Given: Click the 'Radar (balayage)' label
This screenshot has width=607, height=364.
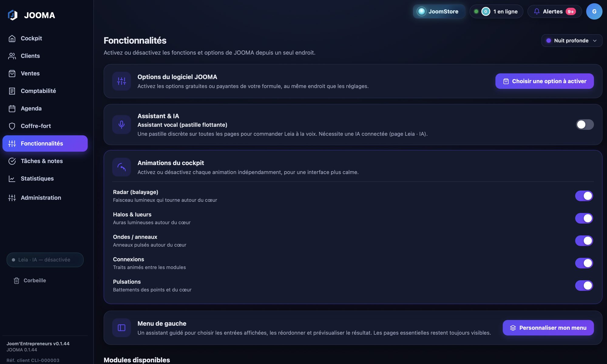Looking at the screenshot, I should [136, 192].
